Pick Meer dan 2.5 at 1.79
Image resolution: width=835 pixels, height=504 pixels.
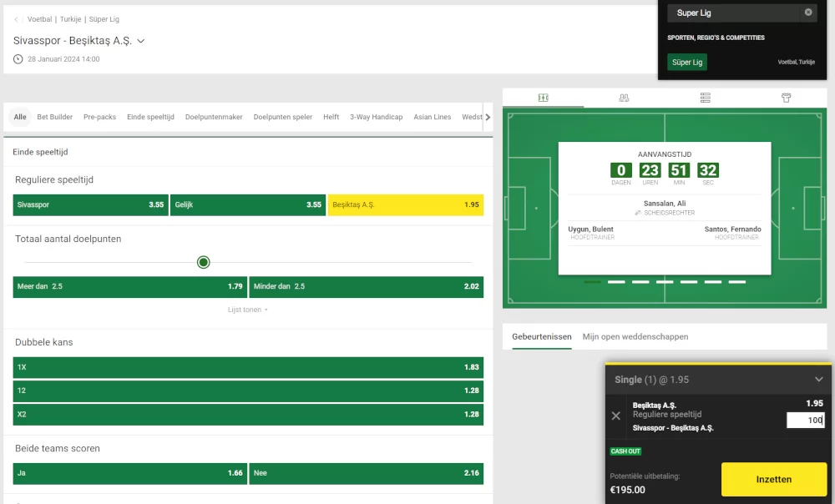(130, 287)
